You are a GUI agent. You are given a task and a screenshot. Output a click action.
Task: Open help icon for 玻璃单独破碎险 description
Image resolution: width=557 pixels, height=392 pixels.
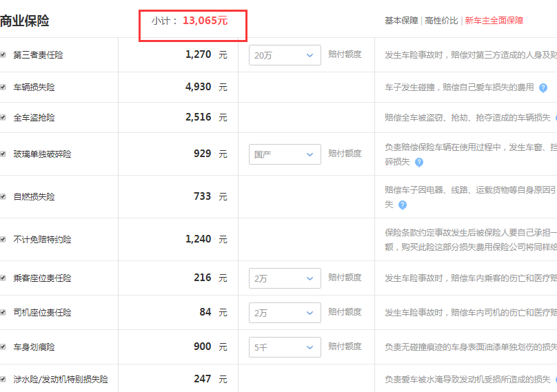pyautogui.click(x=419, y=163)
